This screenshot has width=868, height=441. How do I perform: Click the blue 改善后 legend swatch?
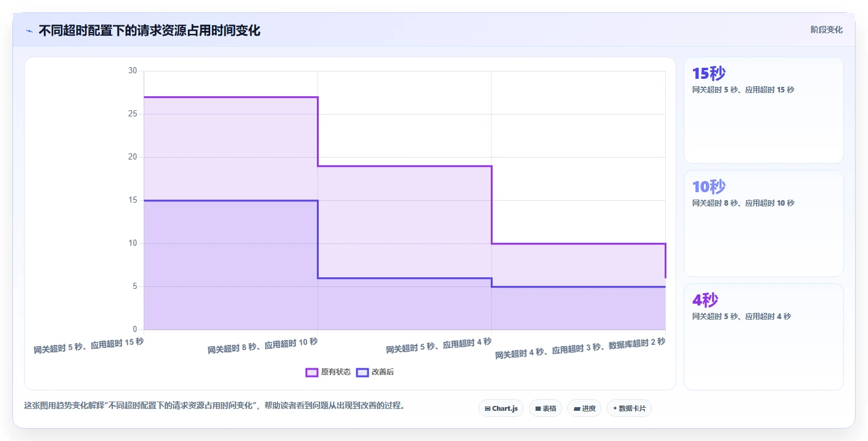(362, 372)
